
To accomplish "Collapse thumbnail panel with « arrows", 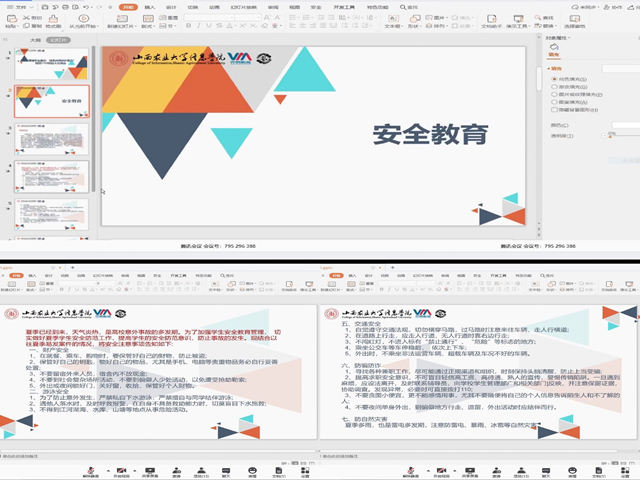I will [5, 40].
